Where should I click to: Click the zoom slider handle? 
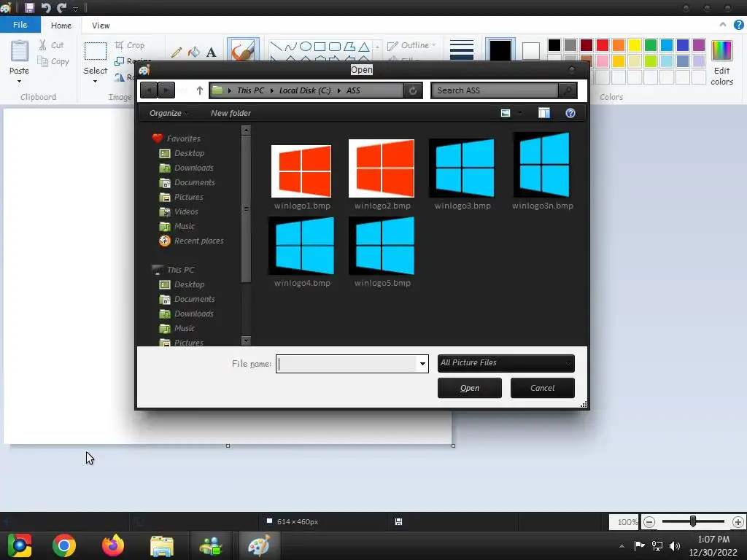tap(693, 522)
